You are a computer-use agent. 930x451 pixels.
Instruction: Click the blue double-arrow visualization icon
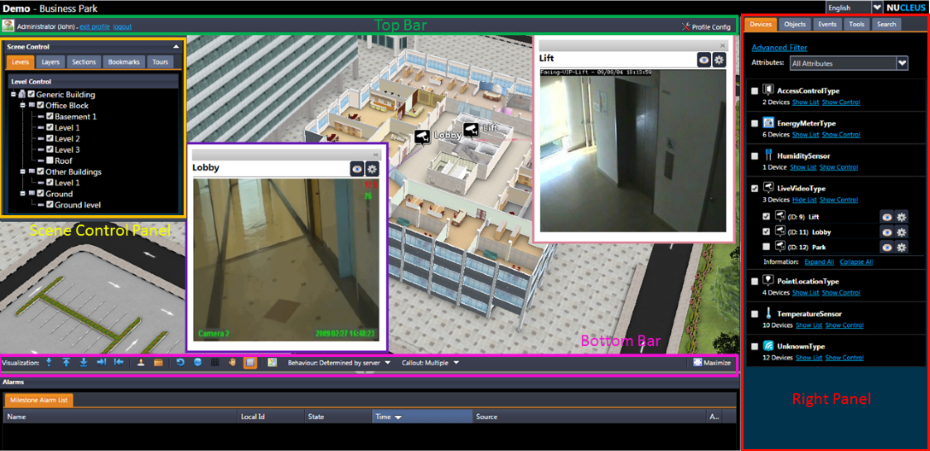pos(49,363)
